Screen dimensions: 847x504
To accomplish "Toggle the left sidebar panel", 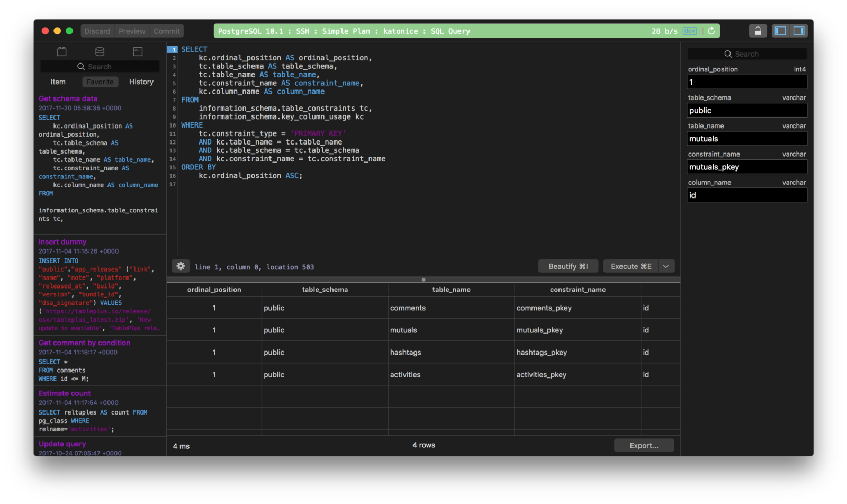I will tap(780, 31).
